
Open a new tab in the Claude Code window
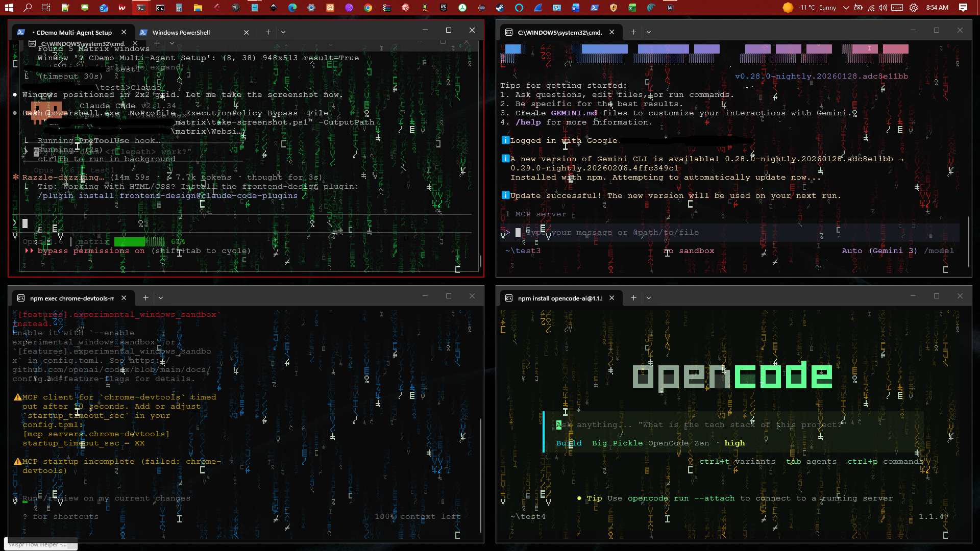[268, 32]
